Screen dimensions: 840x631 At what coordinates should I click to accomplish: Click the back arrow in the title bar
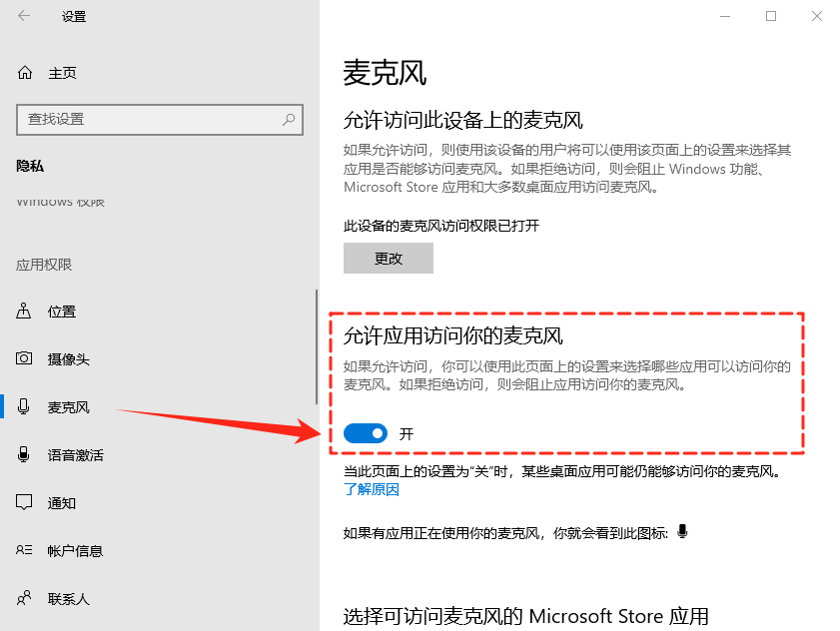pos(24,16)
